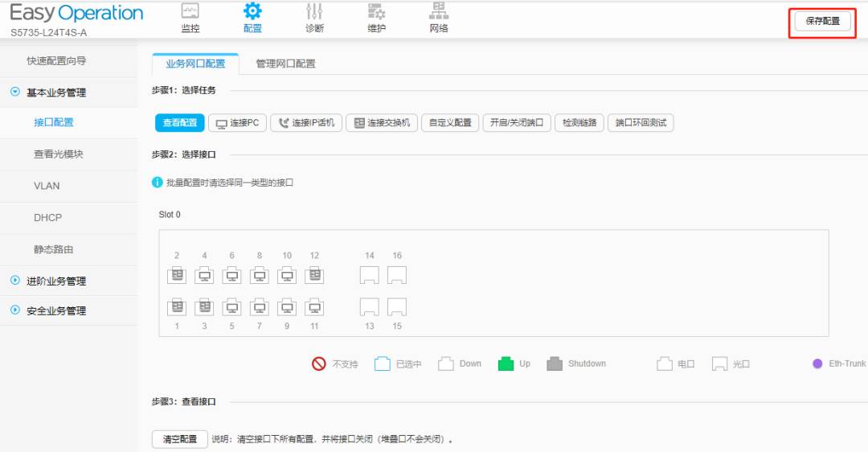Select port 6 on Slot 0
This screenshot has width=868, height=452.
(232, 275)
